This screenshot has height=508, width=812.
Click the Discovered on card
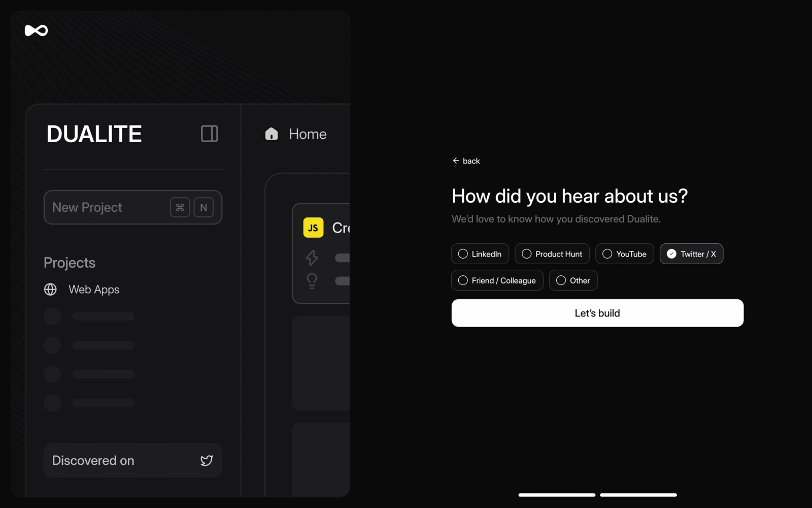tap(133, 460)
